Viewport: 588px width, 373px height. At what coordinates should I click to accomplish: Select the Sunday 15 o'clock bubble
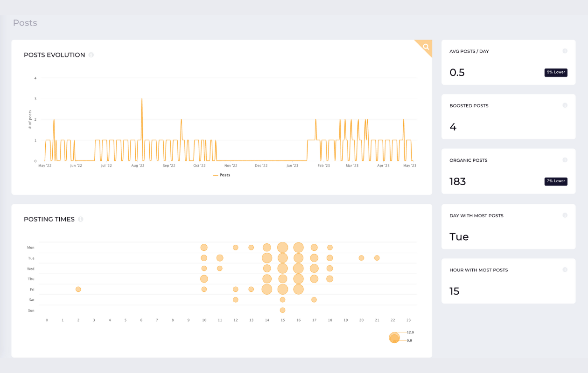click(x=282, y=310)
